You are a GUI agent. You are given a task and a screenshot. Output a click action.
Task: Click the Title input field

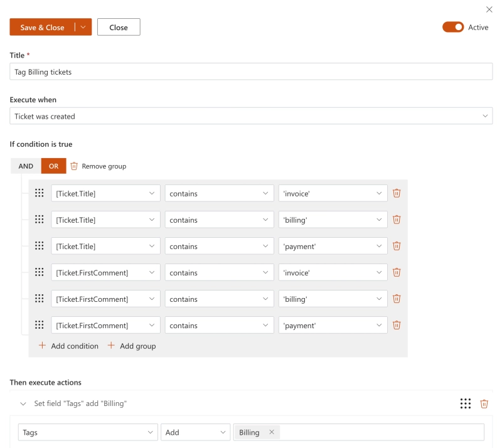coord(251,72)
